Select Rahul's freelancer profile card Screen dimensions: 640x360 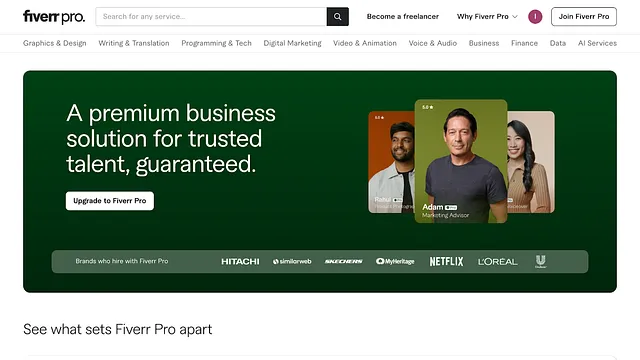coord(391,162)
